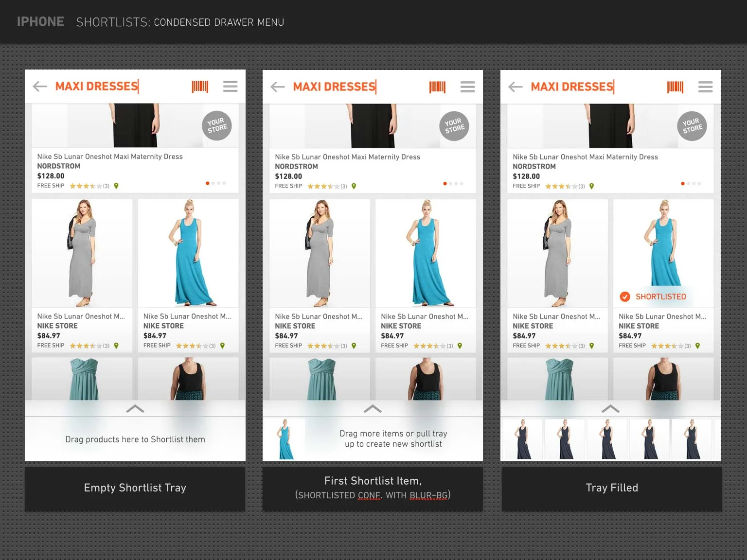
Task: Tap location pin under gray dress, Empty Tray screen
Action: pyautogui.click(x=116, y=346)
